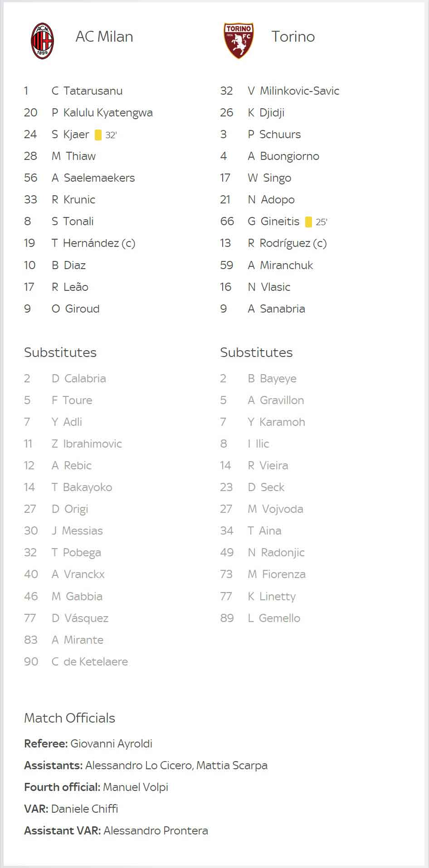Click Kjaer's yellow card icon
This screenshot has height=868, width=429.
pyautogui.click(x=98, y=135)
